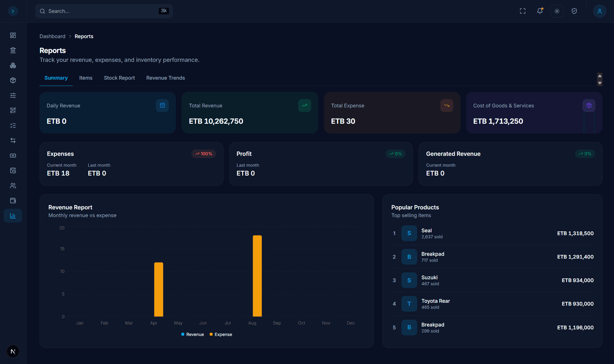Viewport: 614px width, 364px height.
Task: Click the Cost of Goods box icon
Action: click(x=589, y=105)
